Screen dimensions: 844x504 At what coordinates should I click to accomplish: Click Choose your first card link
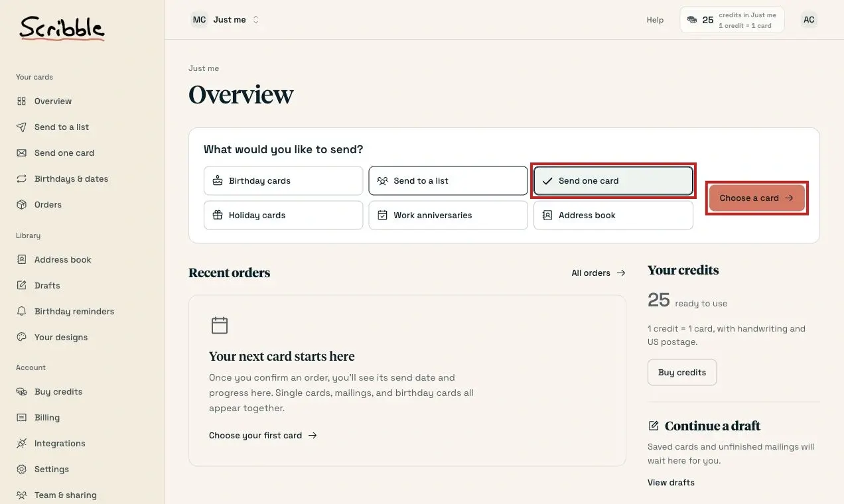coord(263,436)
